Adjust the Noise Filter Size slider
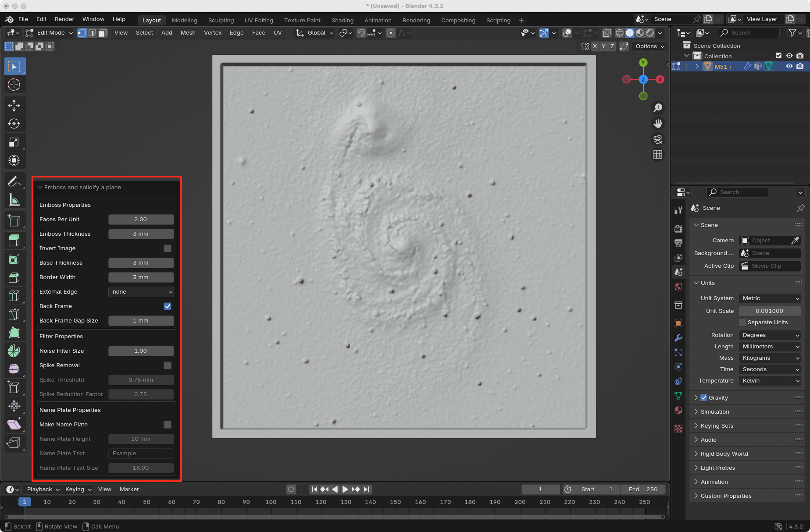The height and width of the screenshot is (532, 810). pos(141,351)
